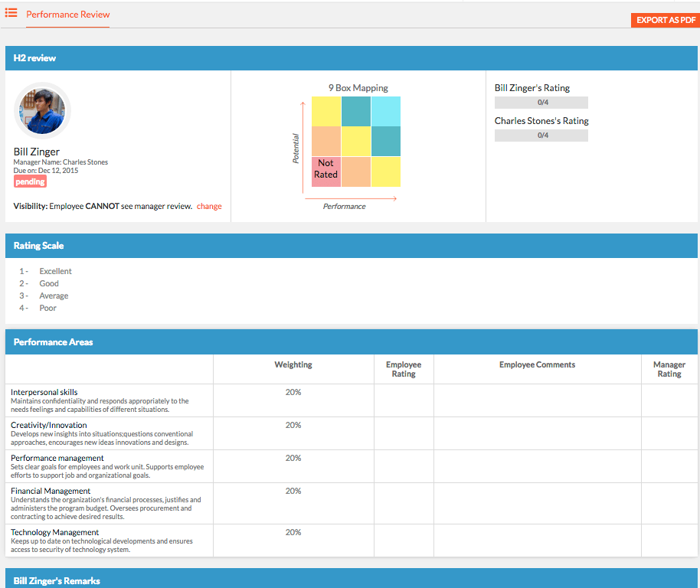
Task: Click Bill Zinger's profile photo
Action: [x=42, y=111]
